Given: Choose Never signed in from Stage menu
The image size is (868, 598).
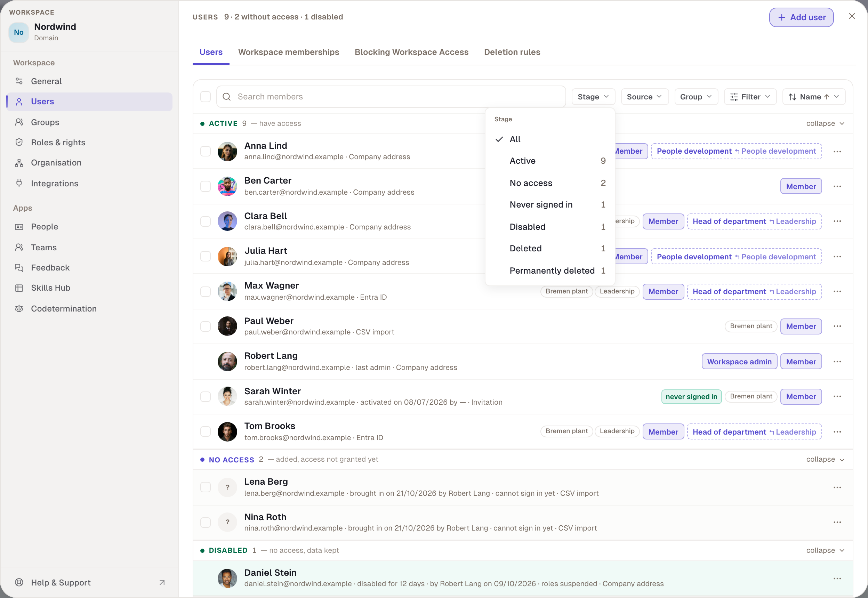Looking at the screenshot, I should (x=550, y=204).
